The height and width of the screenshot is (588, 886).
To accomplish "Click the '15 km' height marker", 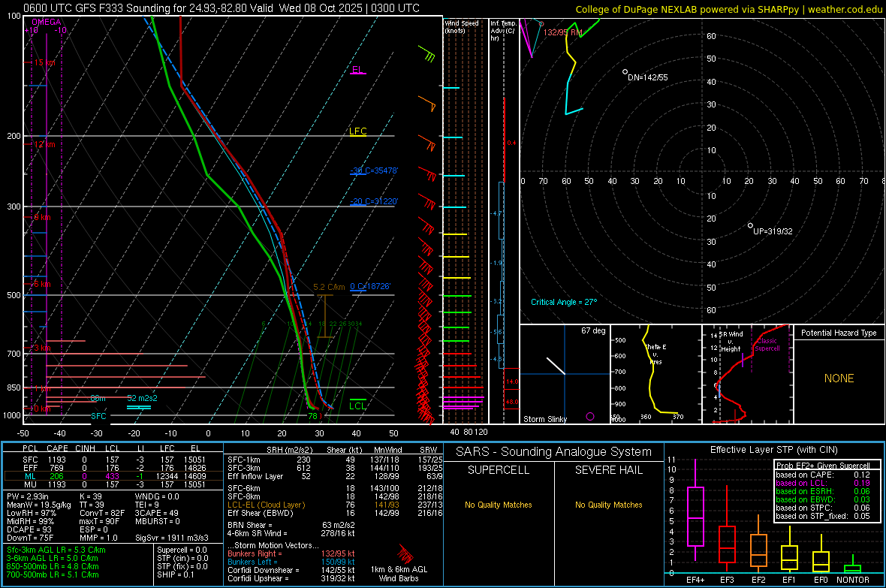I will click(x=44, y=62).
